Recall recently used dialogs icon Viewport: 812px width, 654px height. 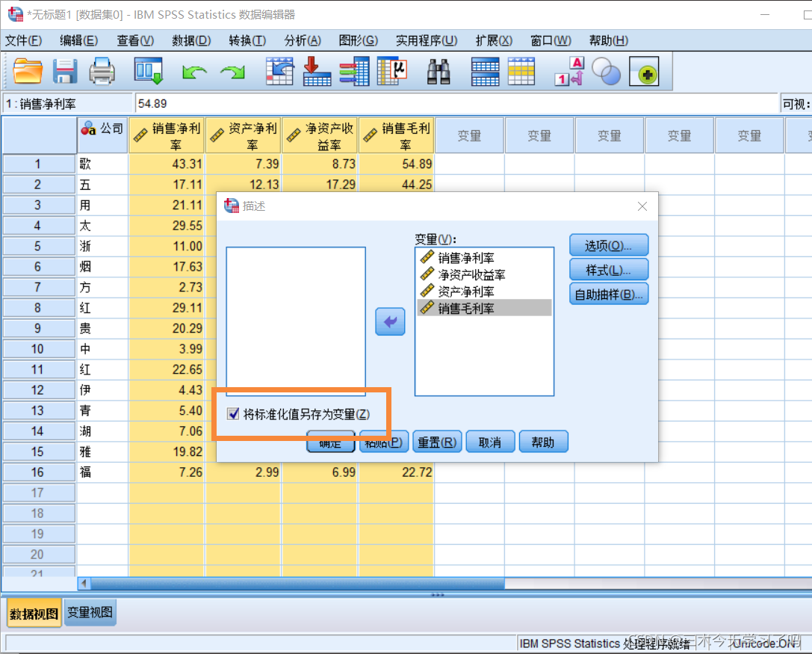point(149,71)
